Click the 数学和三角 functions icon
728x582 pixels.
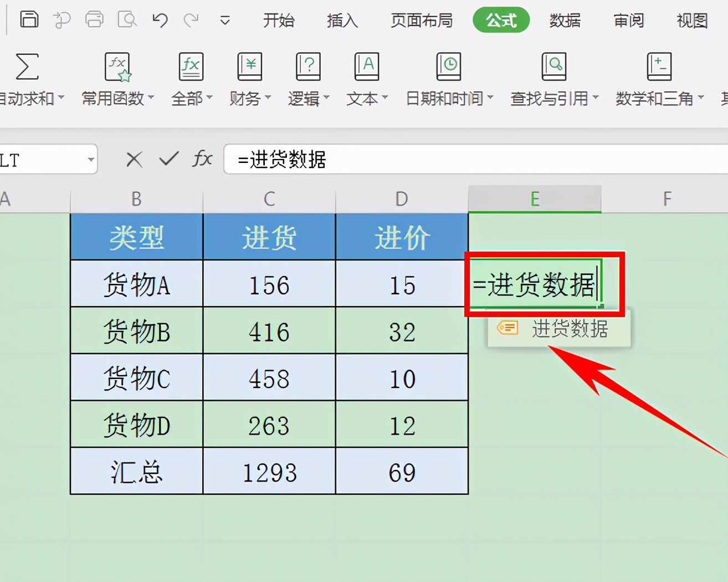(x=659, y=67)
